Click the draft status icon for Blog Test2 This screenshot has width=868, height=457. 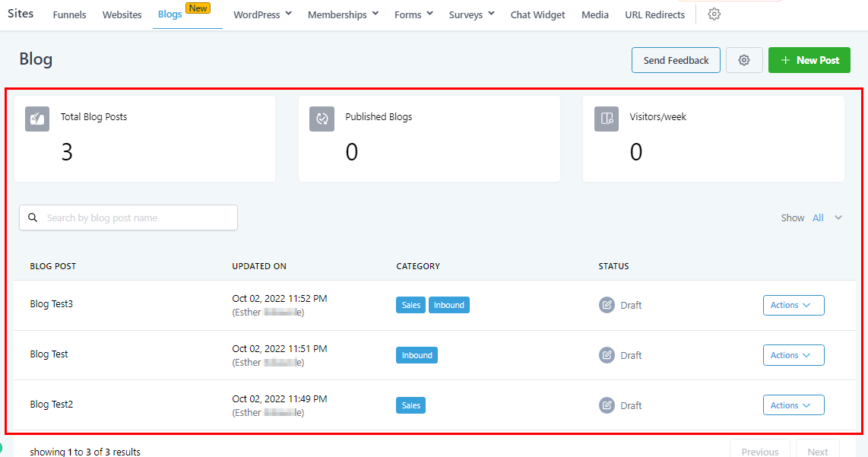click(x=607, y=405)
